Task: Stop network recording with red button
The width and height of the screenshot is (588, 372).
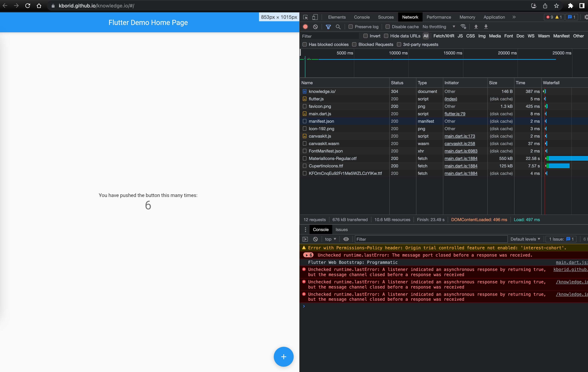Action: click(x=305, y=27)
